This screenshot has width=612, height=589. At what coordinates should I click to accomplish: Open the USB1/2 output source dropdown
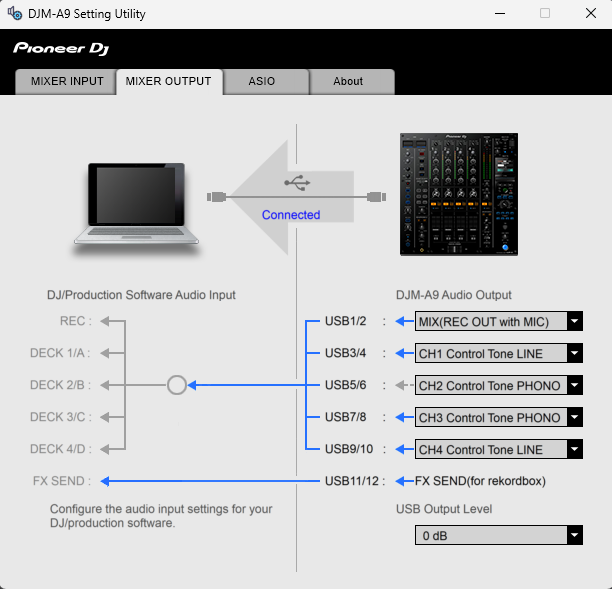(499, 321)
